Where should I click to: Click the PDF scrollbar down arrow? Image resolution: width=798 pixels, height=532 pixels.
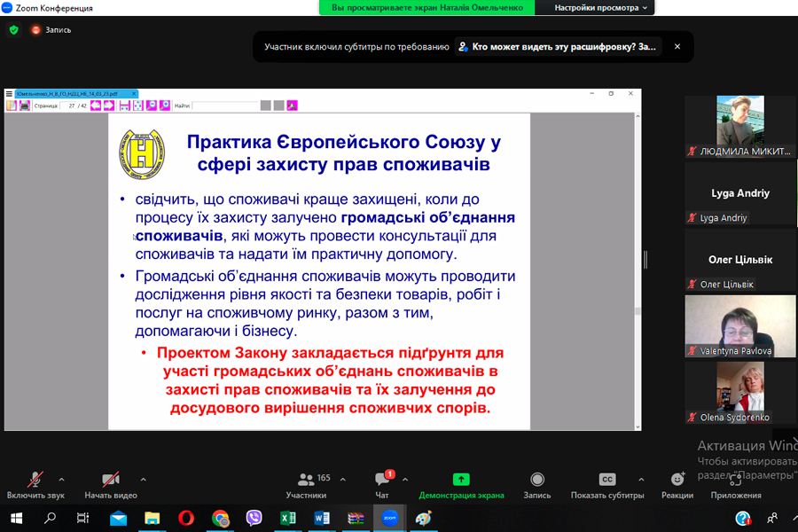pyautogui.click(x=638, y=426)
